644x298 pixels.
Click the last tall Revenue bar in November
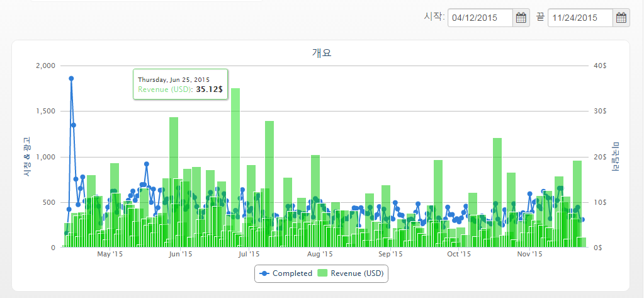tap(577, 189)
